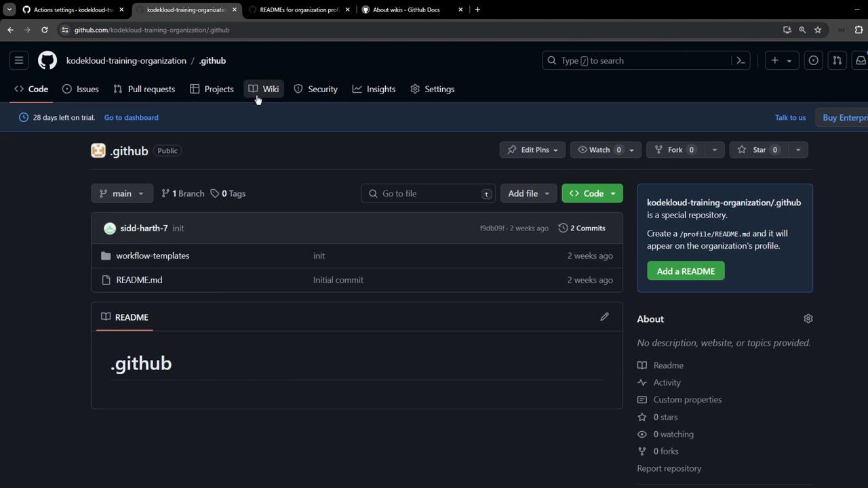The height and width of the screenshot is (488, 868).
Task: Reload the page in browser
Action: pyautogui.click(x=45, y=30)
